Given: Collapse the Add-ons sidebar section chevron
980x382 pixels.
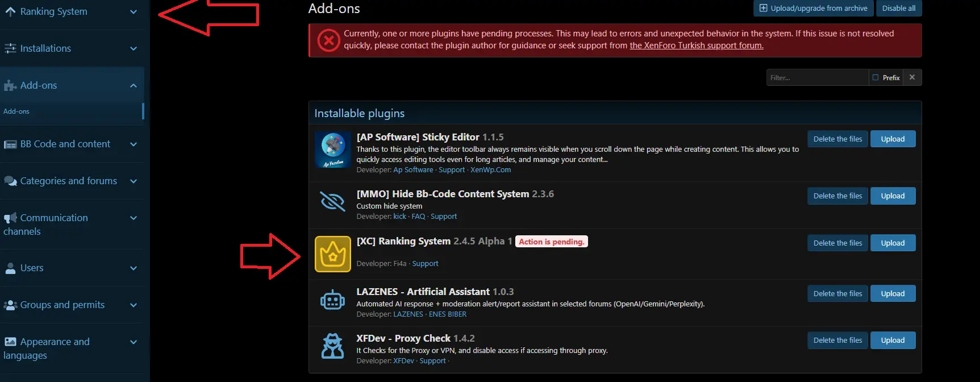Looking at the screenshot, I should pos(134,86).
